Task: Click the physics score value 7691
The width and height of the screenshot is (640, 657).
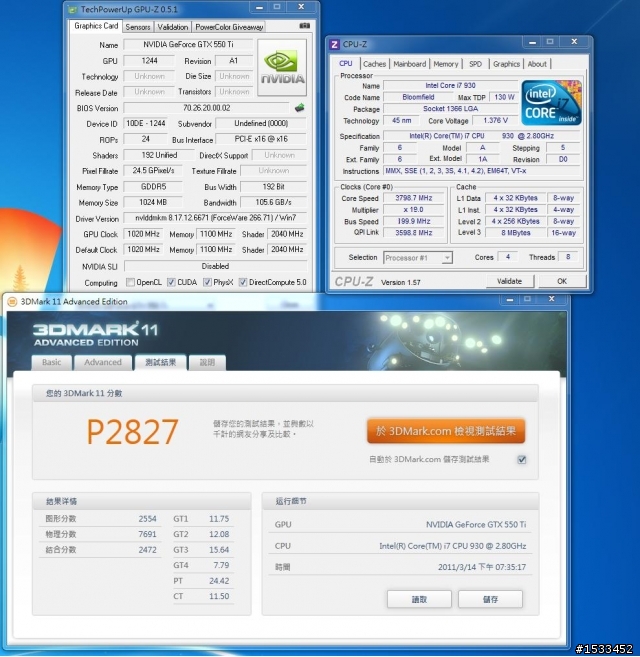Action: pyautogui.click(x=148, y=534)
